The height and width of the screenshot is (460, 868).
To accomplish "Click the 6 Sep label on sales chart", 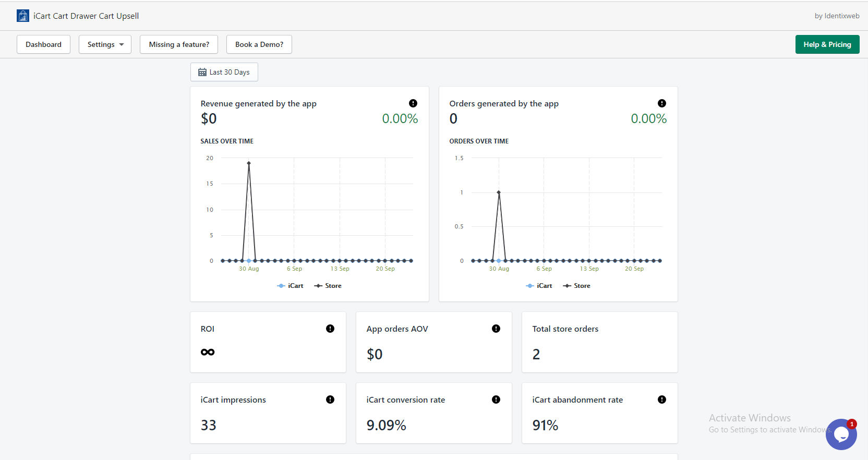I will (x=294, y=269).
